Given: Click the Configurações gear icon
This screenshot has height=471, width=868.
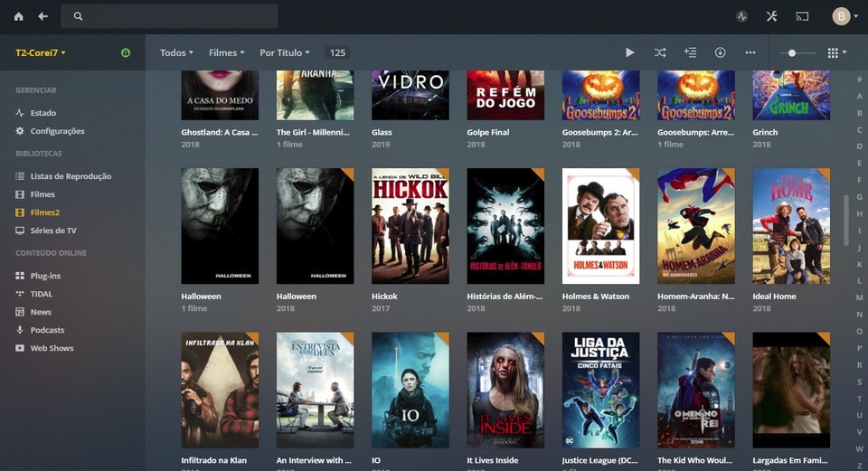Looking at the screenshot, I should click(20, 131).
